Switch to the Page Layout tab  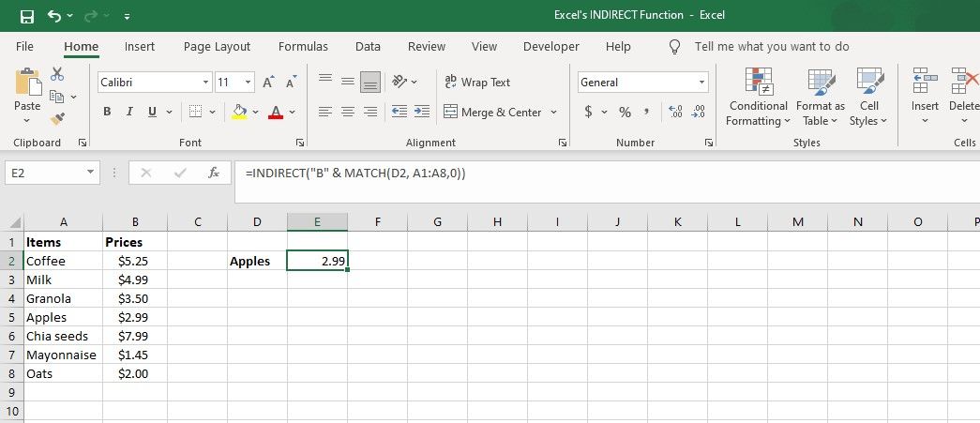click(x=217, y=47)
